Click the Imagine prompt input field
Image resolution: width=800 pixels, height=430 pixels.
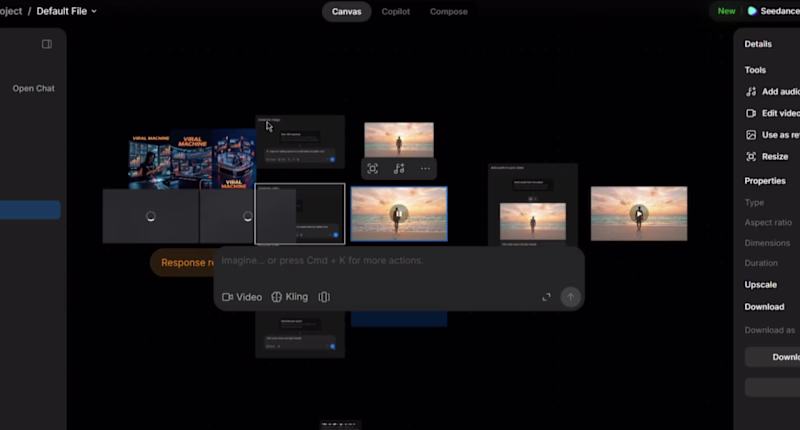tap(399, 261)
